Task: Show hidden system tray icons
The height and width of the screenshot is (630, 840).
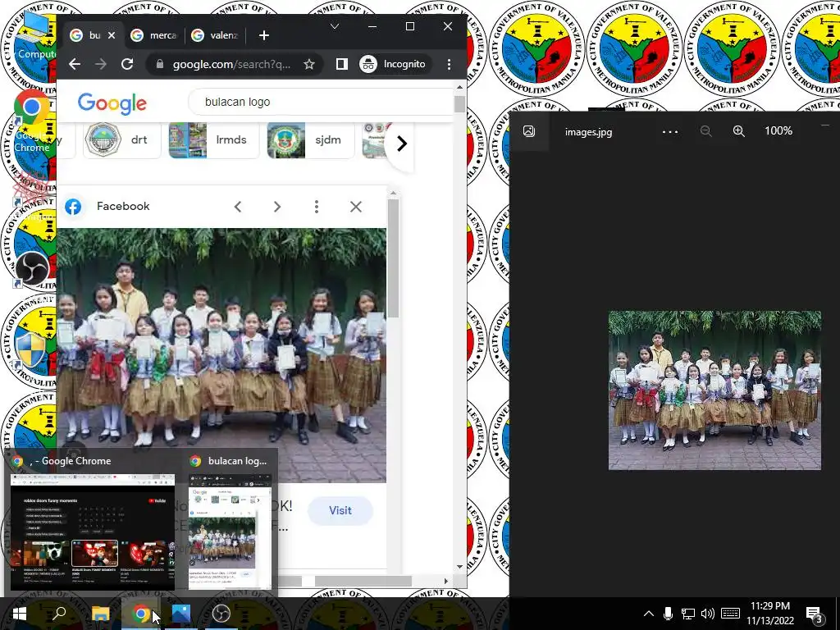Action: point(648,614)
